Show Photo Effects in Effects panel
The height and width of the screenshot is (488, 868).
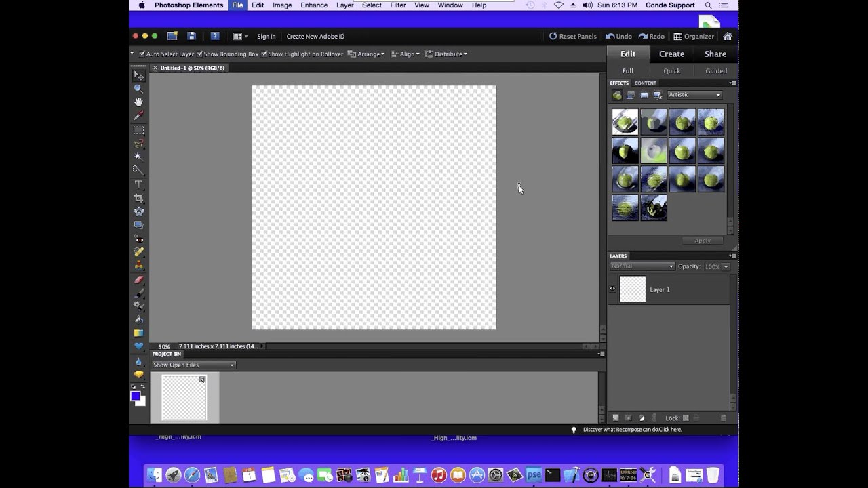point(644,95)
